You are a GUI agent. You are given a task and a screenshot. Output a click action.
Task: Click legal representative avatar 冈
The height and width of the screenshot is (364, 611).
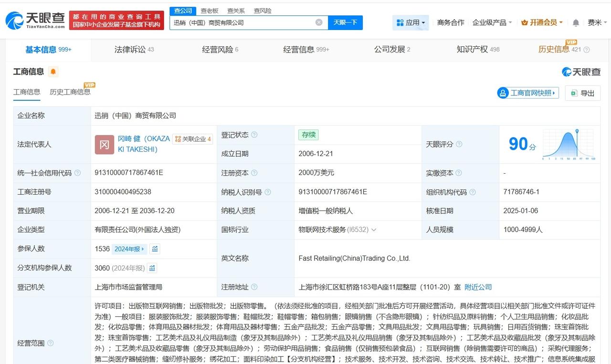pyautogui.click(x=104, y=145)
